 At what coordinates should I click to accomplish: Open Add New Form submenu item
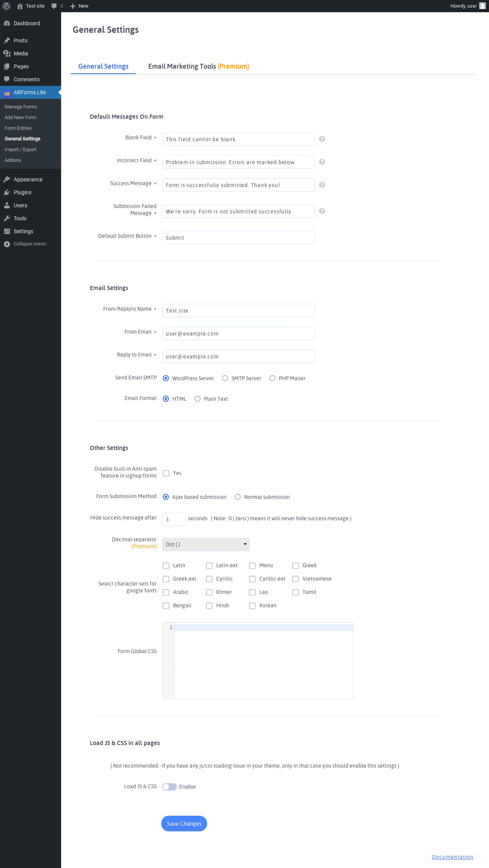[20, 118]
